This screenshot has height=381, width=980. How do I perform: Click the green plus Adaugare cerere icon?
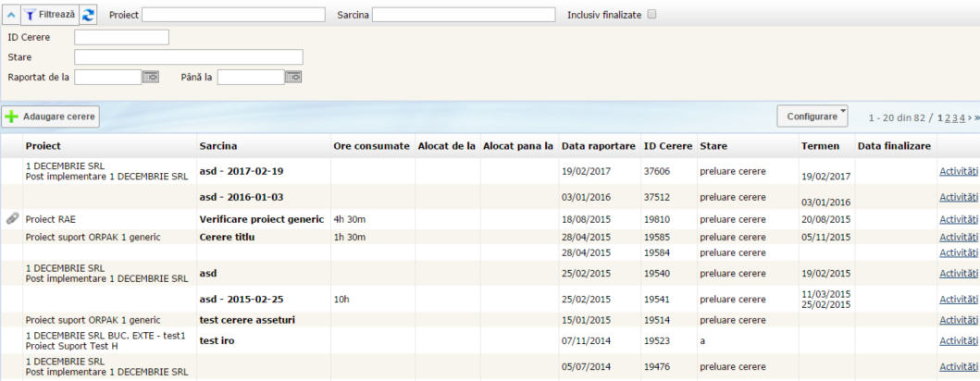pos(11,117)
